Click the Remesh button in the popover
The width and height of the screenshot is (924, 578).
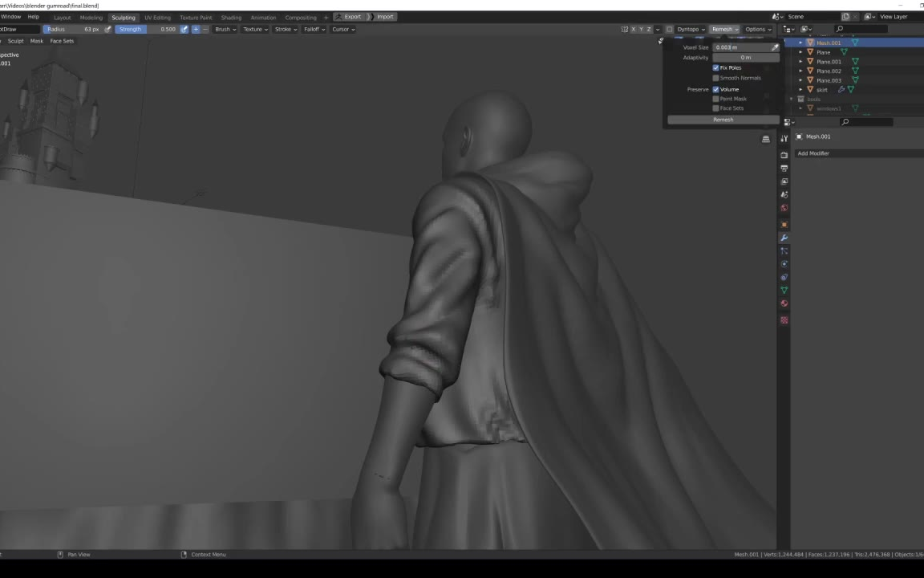click(723, 120)
